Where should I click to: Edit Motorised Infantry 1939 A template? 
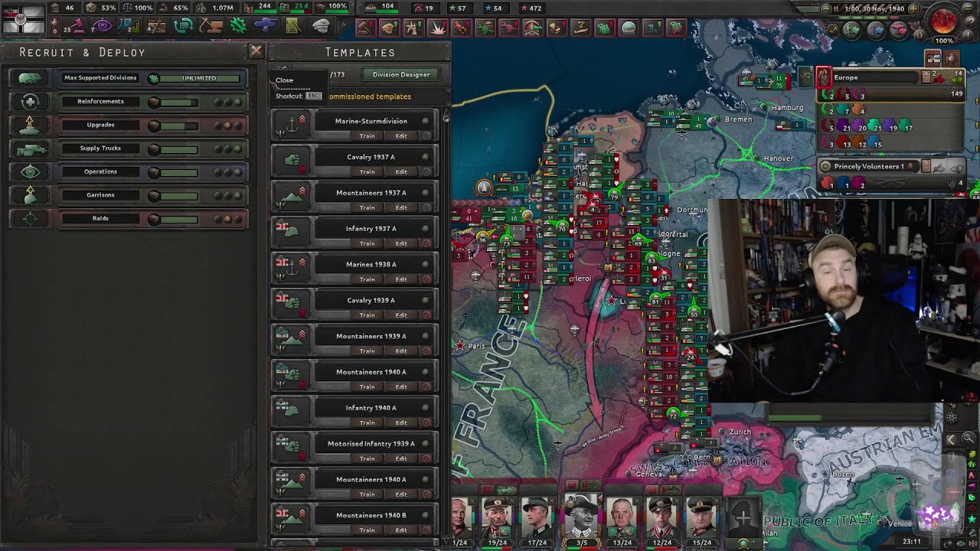[x=401, y=459]
